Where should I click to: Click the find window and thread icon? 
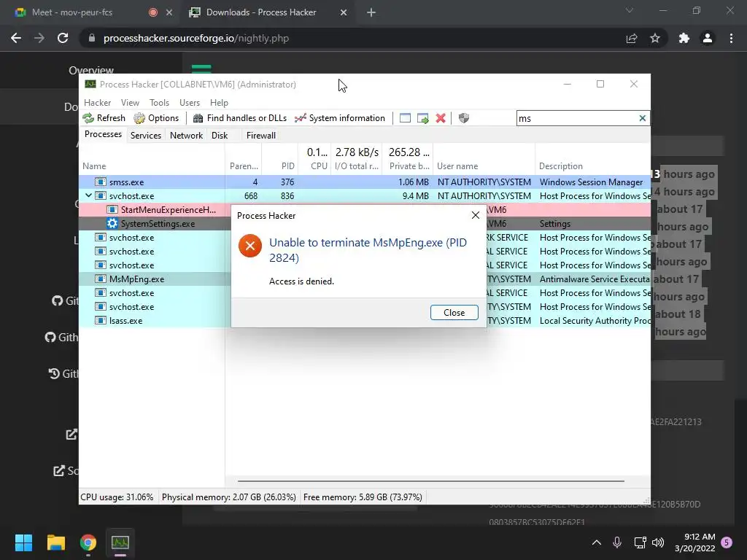point(422,118)
